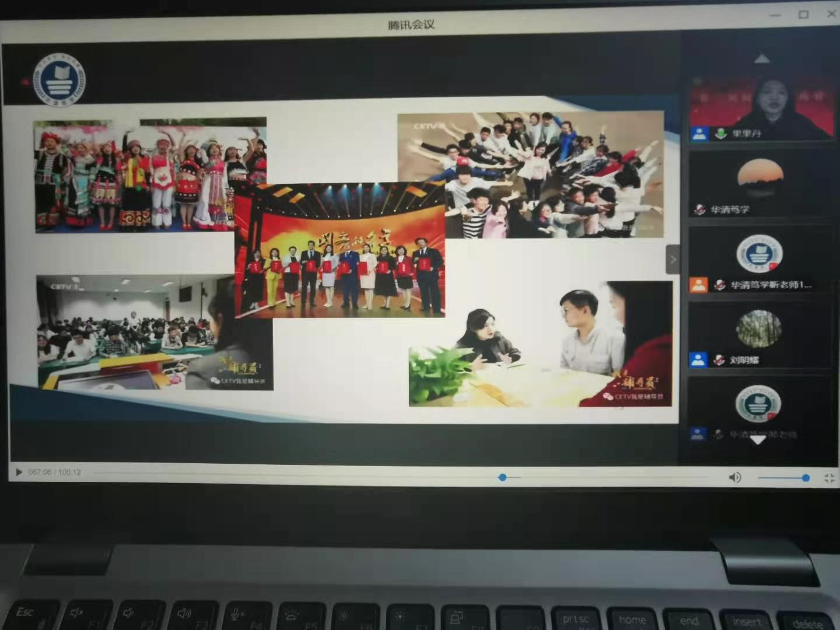Click the orange host icon in third tile
The height and width of the screenshot is (630, 840).
[698, 285]
